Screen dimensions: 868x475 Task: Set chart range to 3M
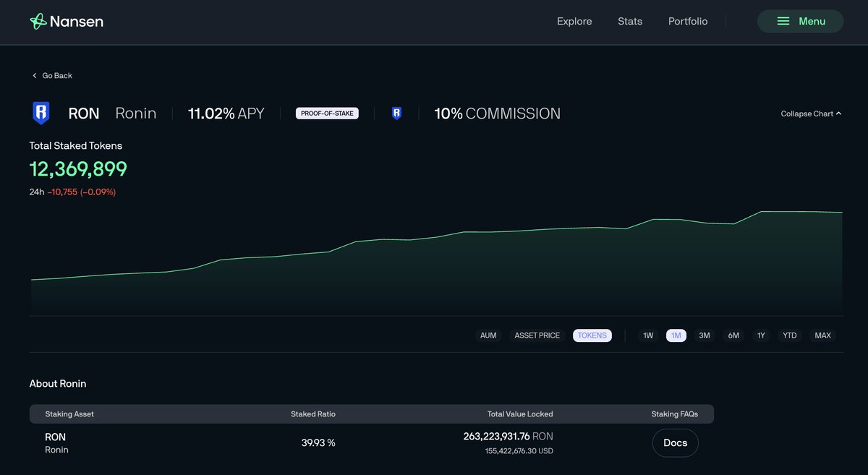click(705, 335)
